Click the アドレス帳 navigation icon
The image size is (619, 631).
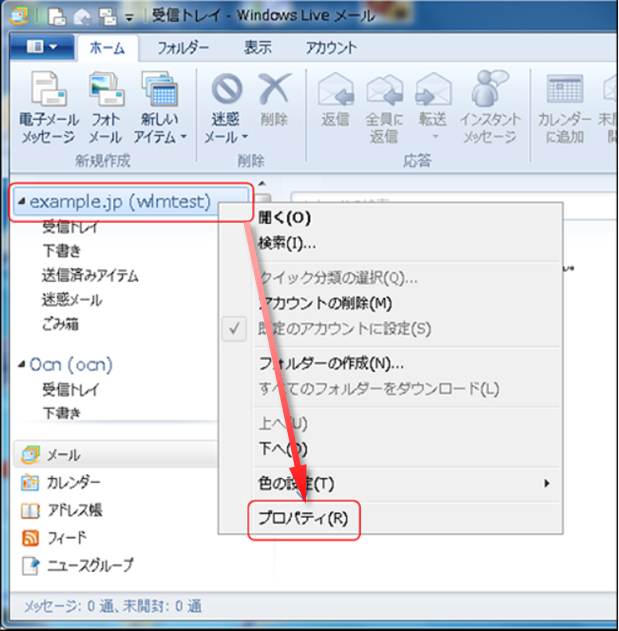click(x=30, y=510)
